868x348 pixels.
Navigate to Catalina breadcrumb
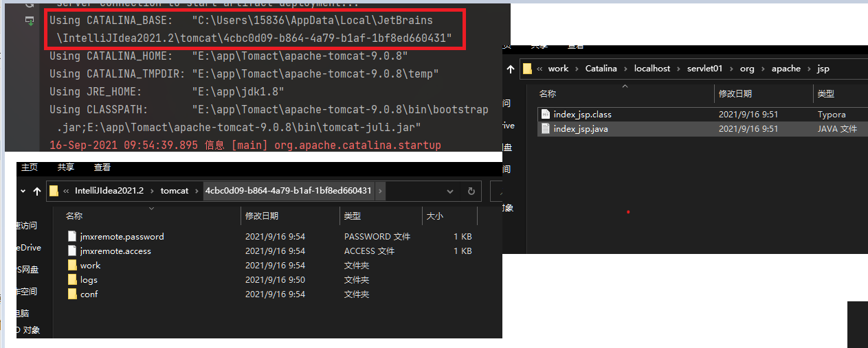click(x=601, y=69)
